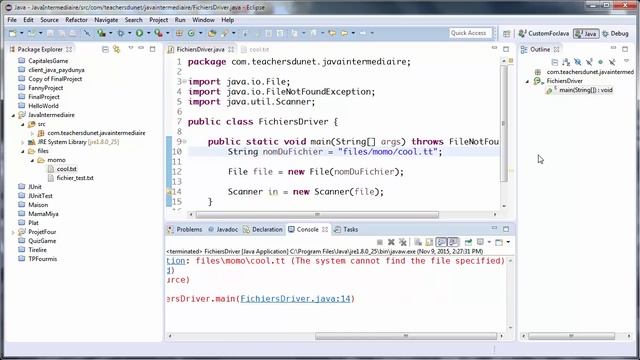
Task: Switch to the CustomForJava perspective
Action: (544, 33)
